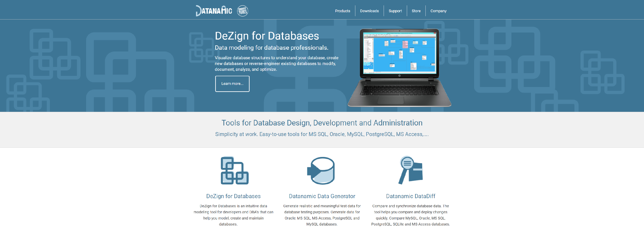Image resolution: width=644 pixels, height=235 pixels.
Task: Click the Smart Database Tools badge
Action: (243, 11)
